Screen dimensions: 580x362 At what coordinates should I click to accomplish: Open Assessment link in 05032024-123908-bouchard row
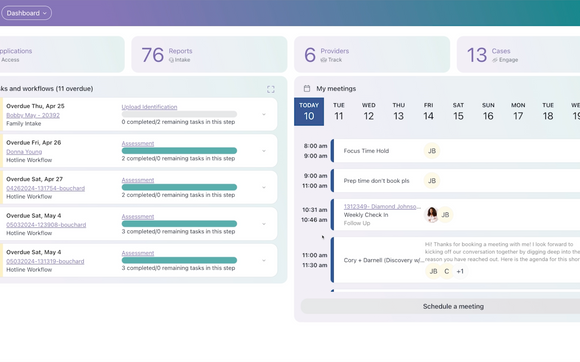pos(138,217)
